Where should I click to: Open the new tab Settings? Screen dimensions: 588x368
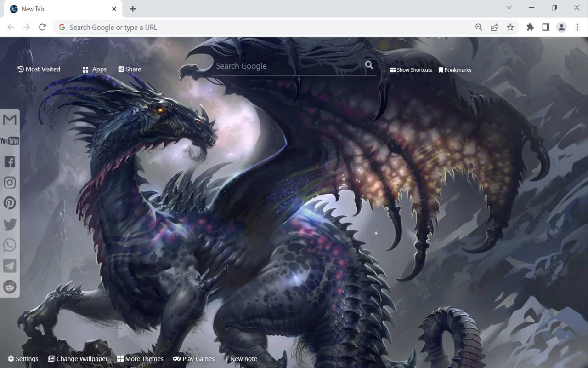[x=23, y=359]
